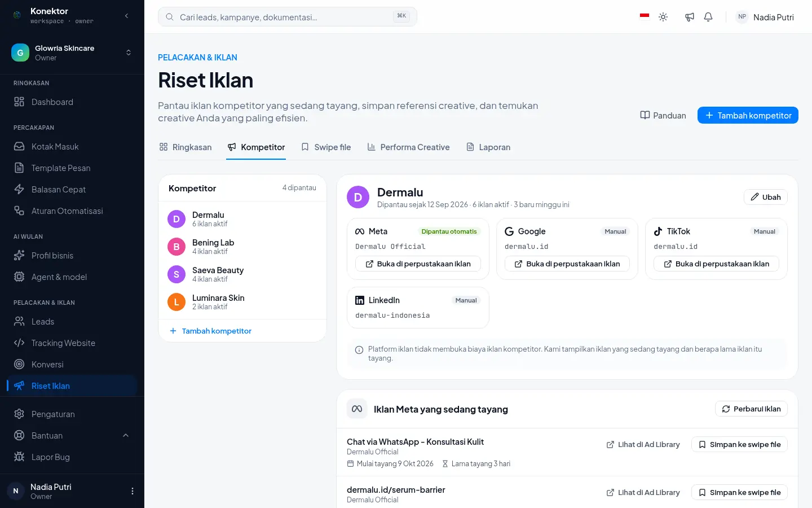Open Dashboard in the sidebar

click(x=72, y=102)
